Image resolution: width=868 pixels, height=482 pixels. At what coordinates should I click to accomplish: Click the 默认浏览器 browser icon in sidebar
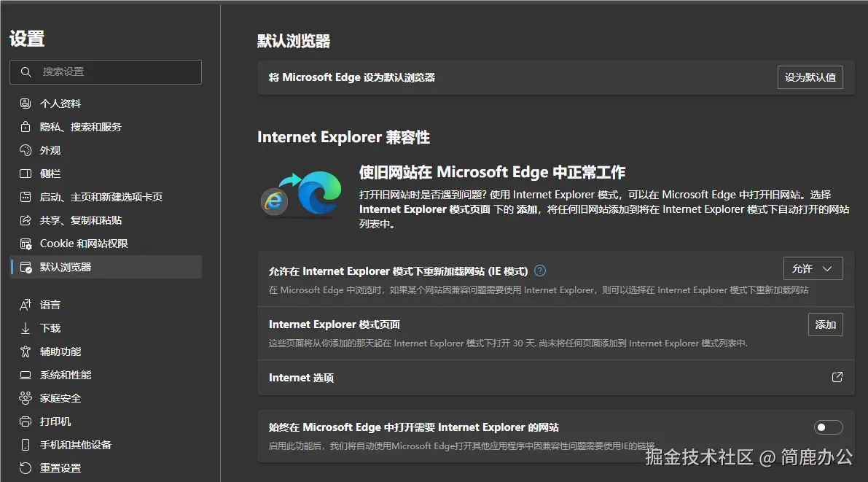[x=26, y=267]
